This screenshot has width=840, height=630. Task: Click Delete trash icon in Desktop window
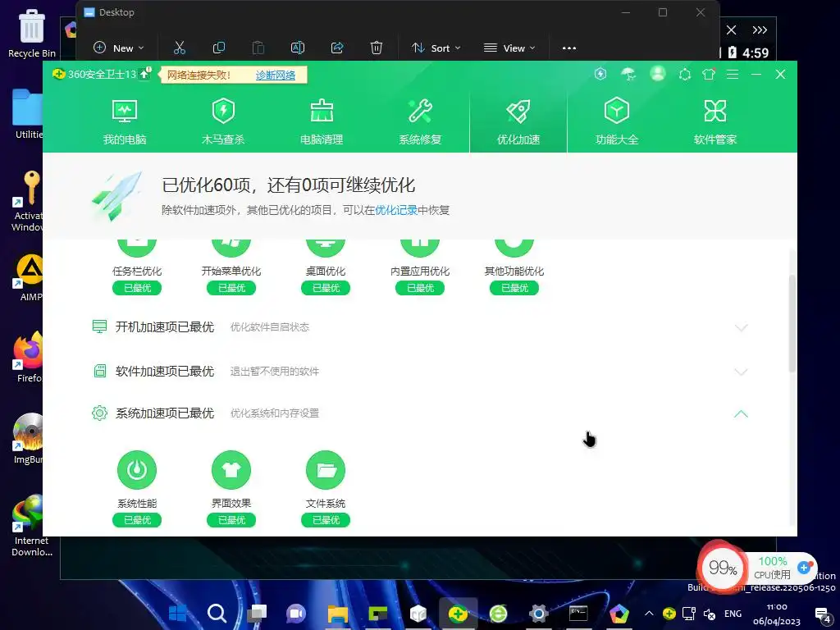tap(376, 48)
